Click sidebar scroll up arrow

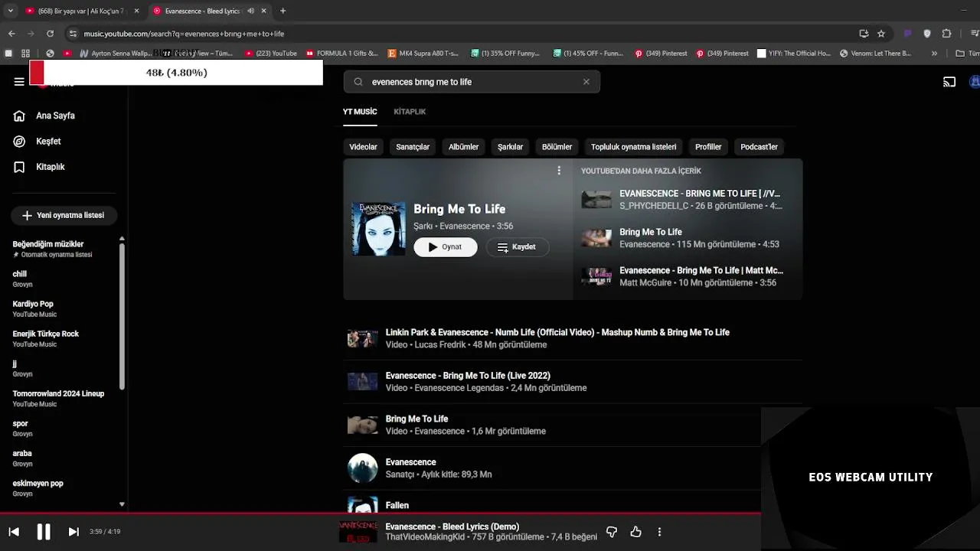122,239
